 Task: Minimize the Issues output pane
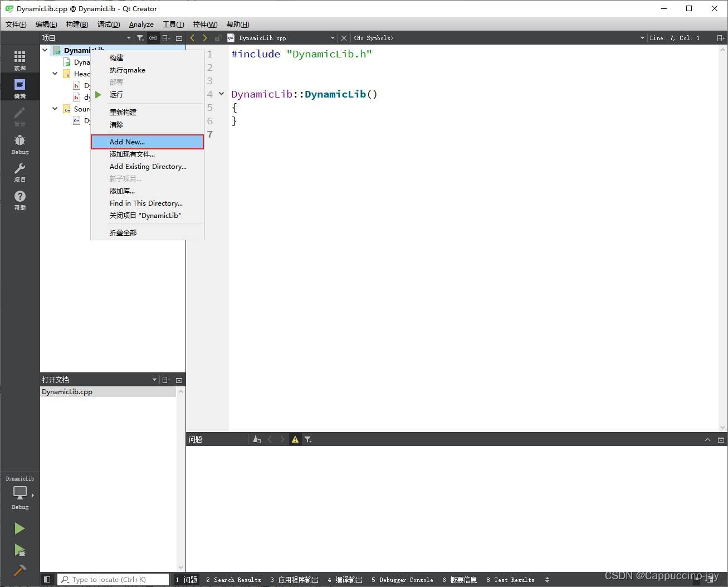[721, 440]
